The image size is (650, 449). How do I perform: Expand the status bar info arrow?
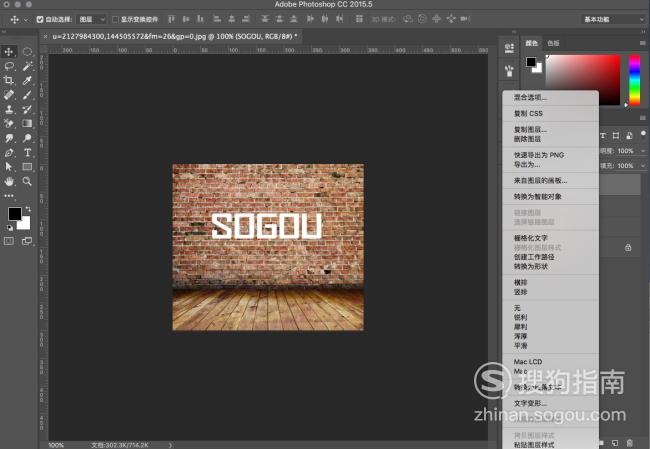(x=170, y=445)
